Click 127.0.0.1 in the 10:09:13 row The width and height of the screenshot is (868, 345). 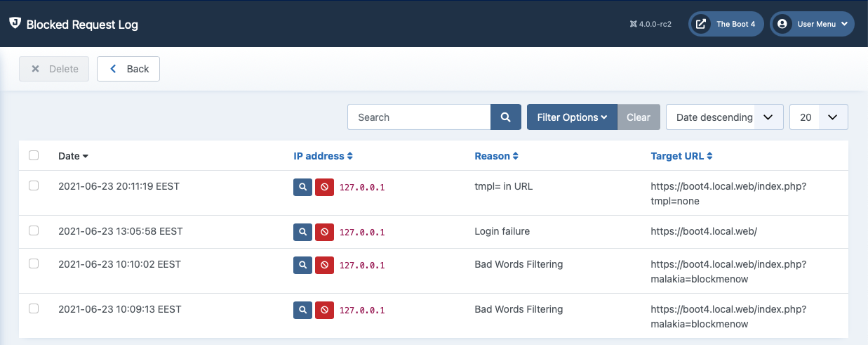click(x=362, y=311)
